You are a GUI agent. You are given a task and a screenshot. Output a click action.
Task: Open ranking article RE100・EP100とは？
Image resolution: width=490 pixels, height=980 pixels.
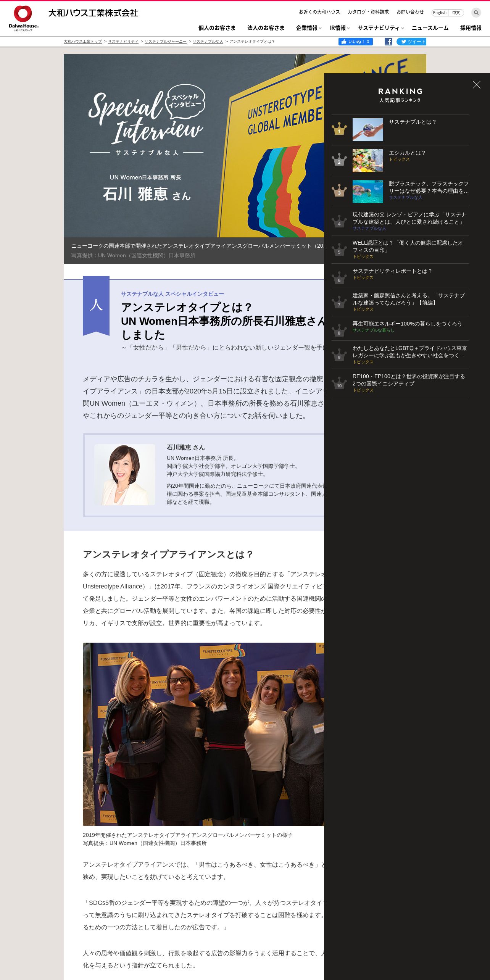click(x=409, y=380)
